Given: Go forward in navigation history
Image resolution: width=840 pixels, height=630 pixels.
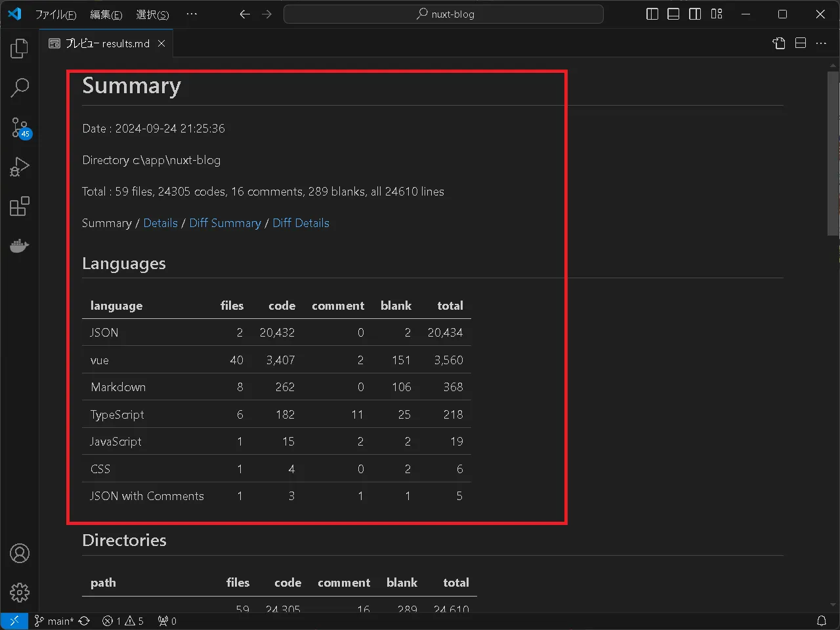Looking at the screenshot, I should coord(266,14).
